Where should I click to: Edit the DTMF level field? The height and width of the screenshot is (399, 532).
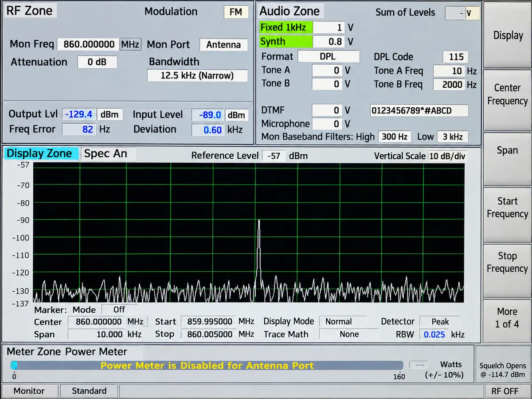coord(327,110)
